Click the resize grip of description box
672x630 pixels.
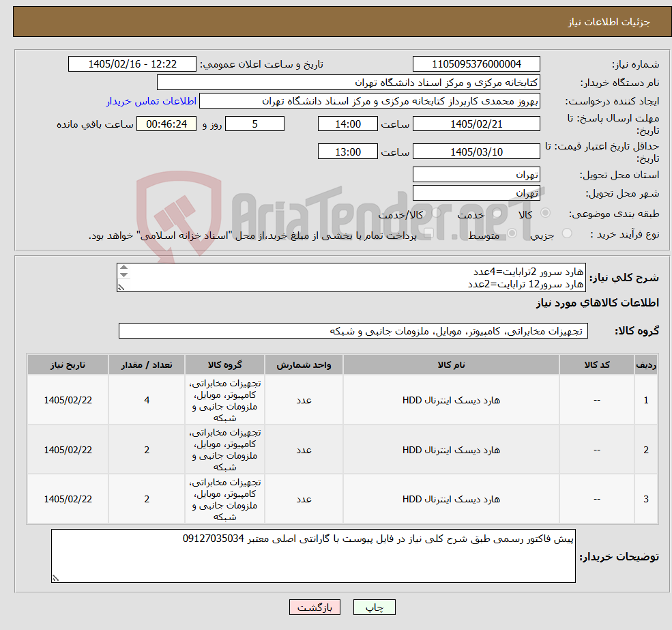tap(121, 287)
